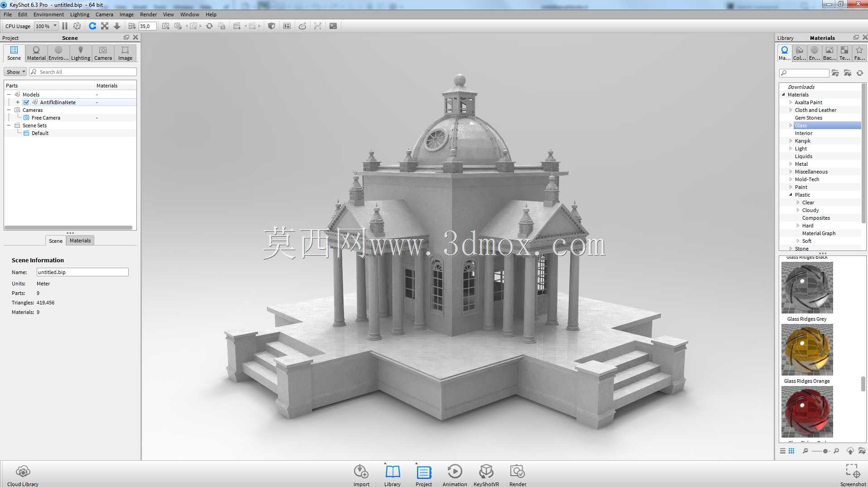Select the Default scene set

[x=40, y=133]
